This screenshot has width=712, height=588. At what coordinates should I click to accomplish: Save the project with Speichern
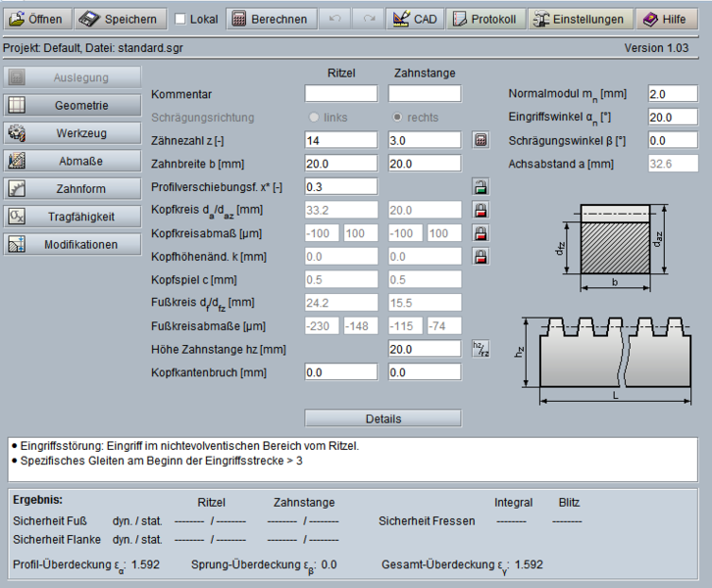pos(119,19)
